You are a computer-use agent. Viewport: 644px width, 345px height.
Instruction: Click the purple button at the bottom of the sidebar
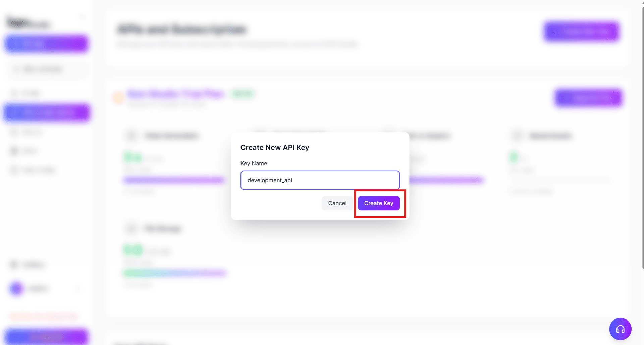click(47, 337)
